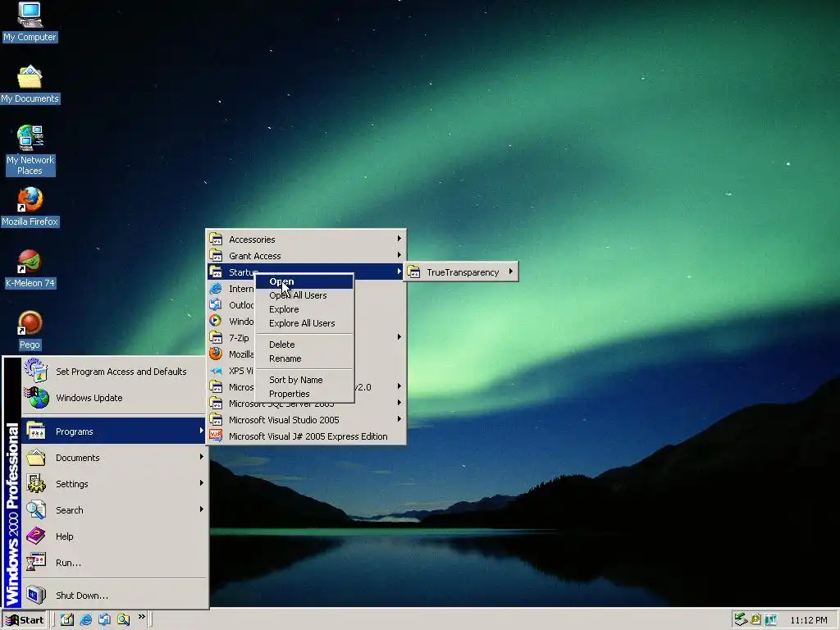This screenshot has height=630, width=840.
Task: Open Microsoft Visual Studio 2005 group
Action: click(x=306, y=420)
